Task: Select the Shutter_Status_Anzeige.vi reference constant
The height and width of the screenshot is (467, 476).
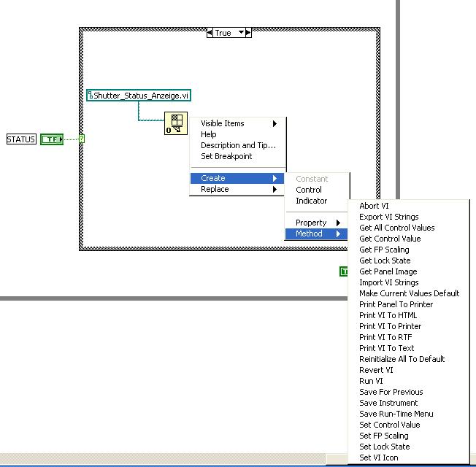Action: [x=139, y=96]
